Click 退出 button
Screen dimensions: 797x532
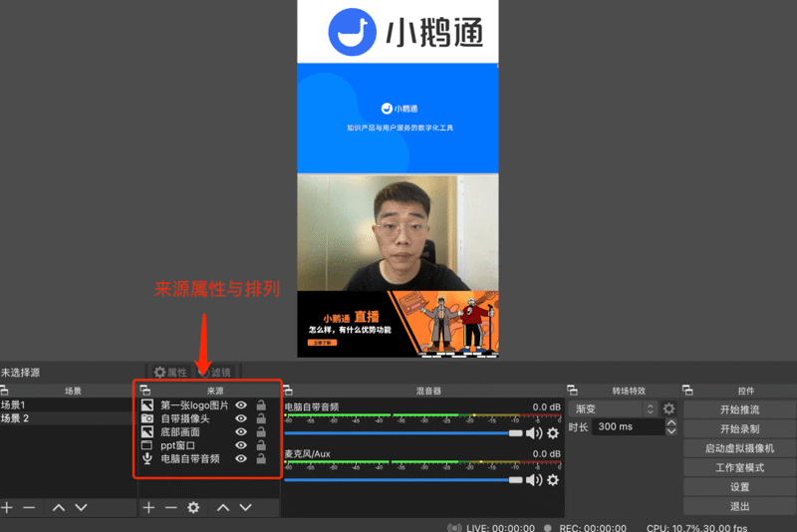(739, 506)
